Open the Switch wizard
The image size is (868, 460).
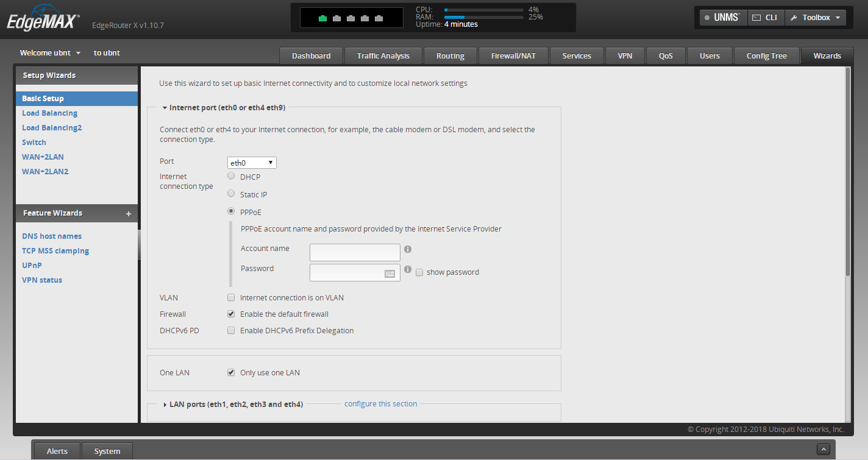[34, 143]
